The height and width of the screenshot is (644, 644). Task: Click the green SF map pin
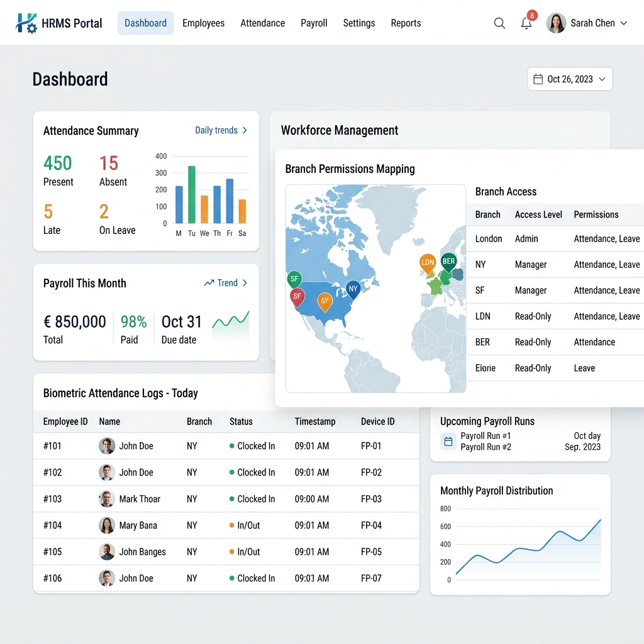[x=294, y=280]
